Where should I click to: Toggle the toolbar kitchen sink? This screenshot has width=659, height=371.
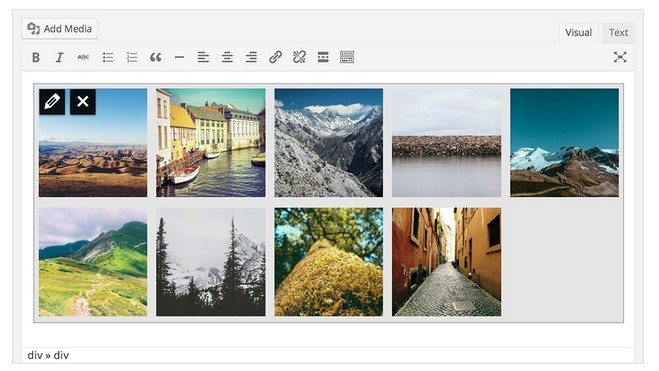(x=347, y=57)
